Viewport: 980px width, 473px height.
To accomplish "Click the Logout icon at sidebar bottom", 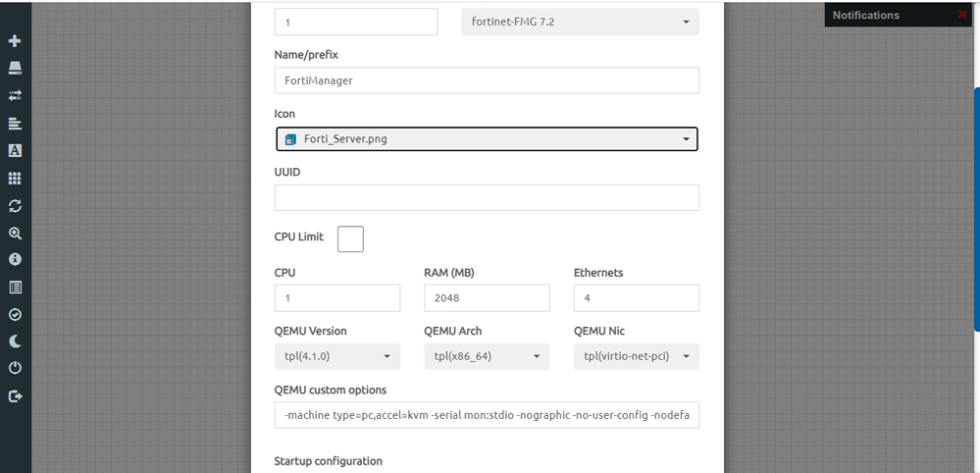I will [x=15, y=396].
